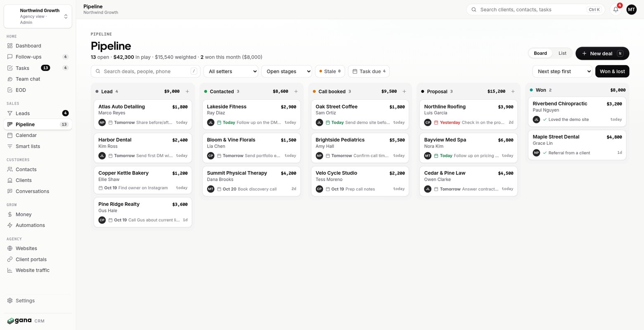Click NP avatar on Atlas Auto Detailing card
The image size is (644, 330).
click(x=102, y=123)
